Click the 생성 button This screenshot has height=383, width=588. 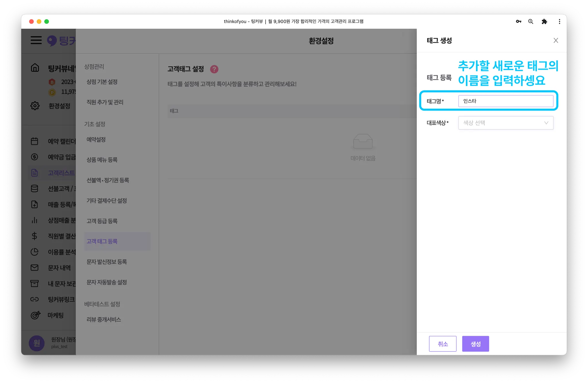point(475,344)
